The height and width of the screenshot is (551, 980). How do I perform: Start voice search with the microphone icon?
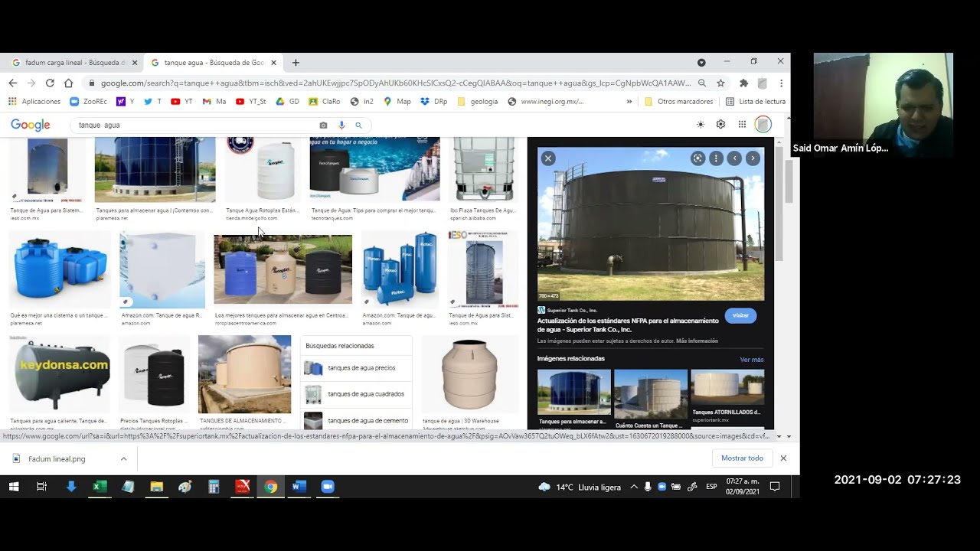[341, 125]
